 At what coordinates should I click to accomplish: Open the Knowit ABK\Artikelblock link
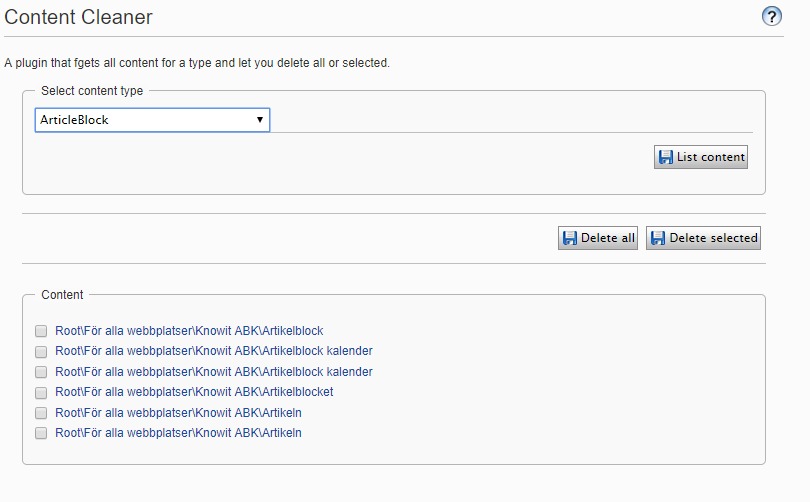[x=189, y=331]
